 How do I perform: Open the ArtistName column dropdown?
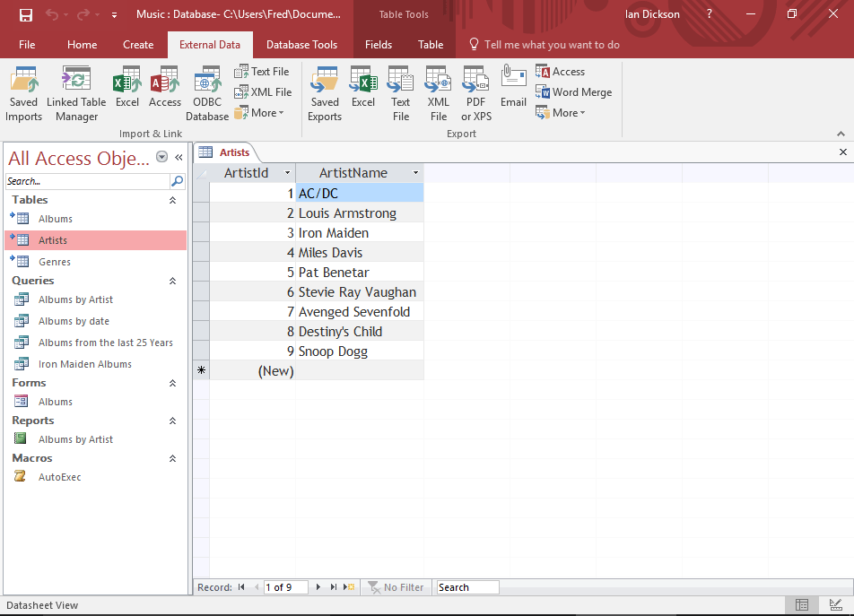coord(414,172)
